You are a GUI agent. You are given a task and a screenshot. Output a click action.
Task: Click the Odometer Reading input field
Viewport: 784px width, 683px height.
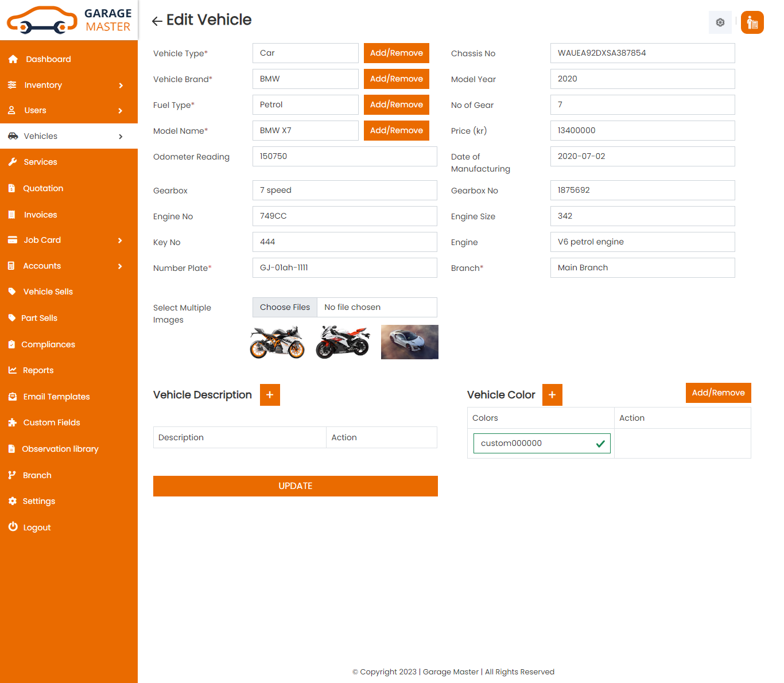[x=344, y=157]
